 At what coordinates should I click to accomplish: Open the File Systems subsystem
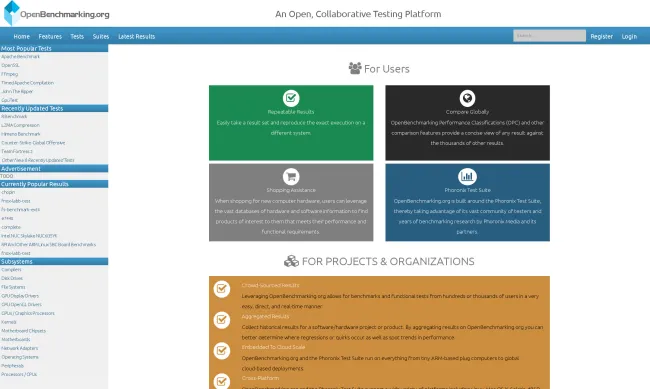(x=13, y=287)
